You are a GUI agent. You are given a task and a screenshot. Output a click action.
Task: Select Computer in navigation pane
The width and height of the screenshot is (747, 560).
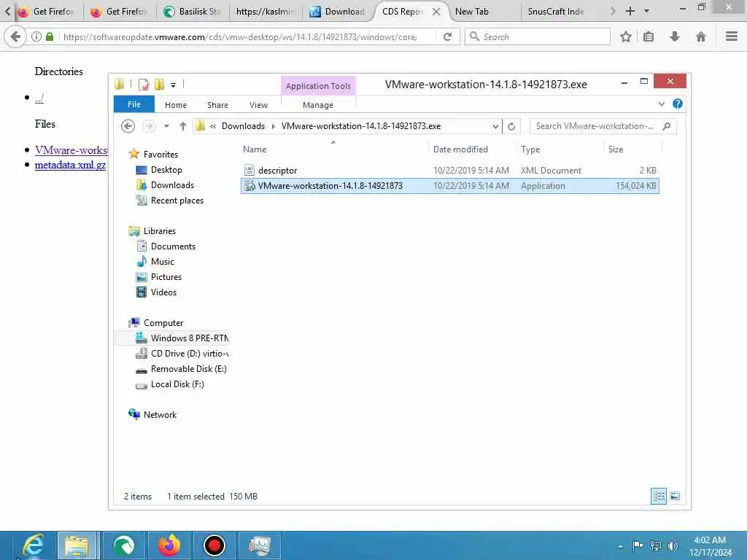(x=163, y=323)
